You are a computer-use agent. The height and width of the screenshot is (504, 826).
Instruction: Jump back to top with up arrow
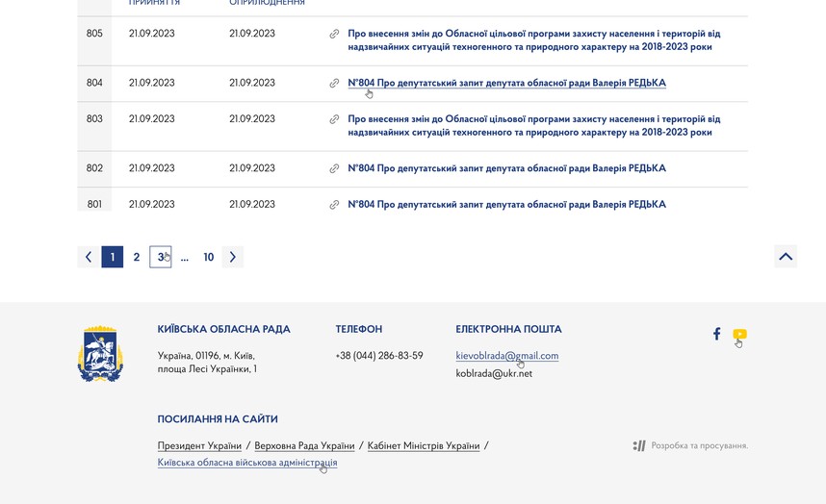click(786, 256)
